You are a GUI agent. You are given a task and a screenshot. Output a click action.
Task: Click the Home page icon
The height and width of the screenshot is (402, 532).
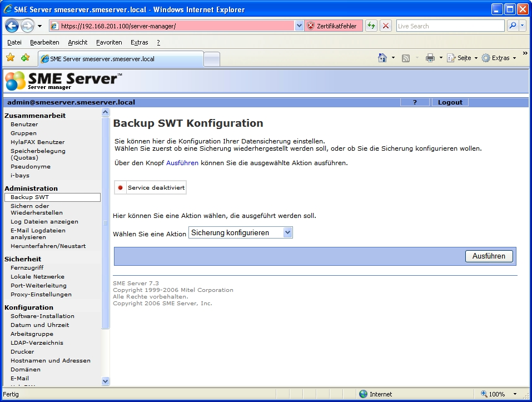[x=382, y=58]
